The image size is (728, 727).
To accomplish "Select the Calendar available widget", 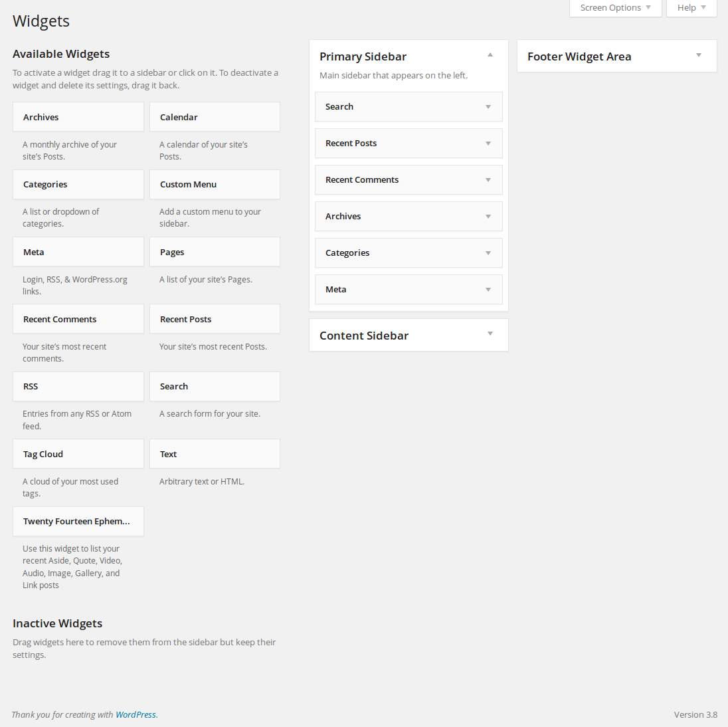I will [215, 117].
